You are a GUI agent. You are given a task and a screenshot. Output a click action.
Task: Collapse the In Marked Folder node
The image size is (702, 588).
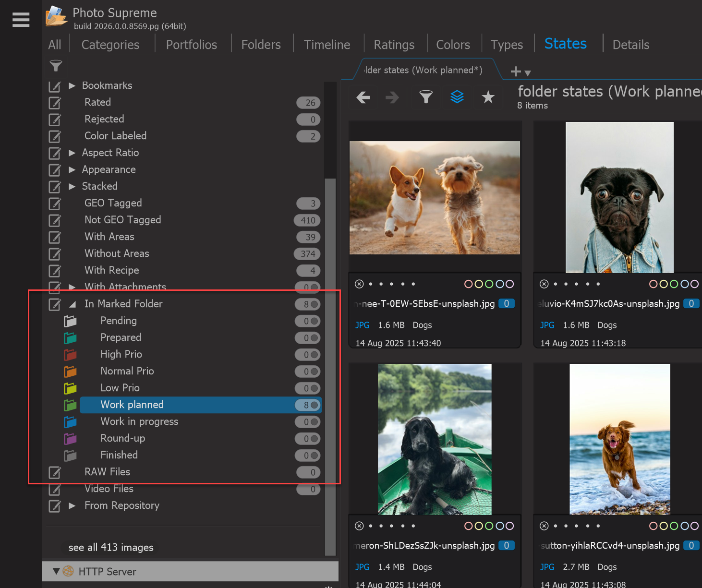(73, 304)
